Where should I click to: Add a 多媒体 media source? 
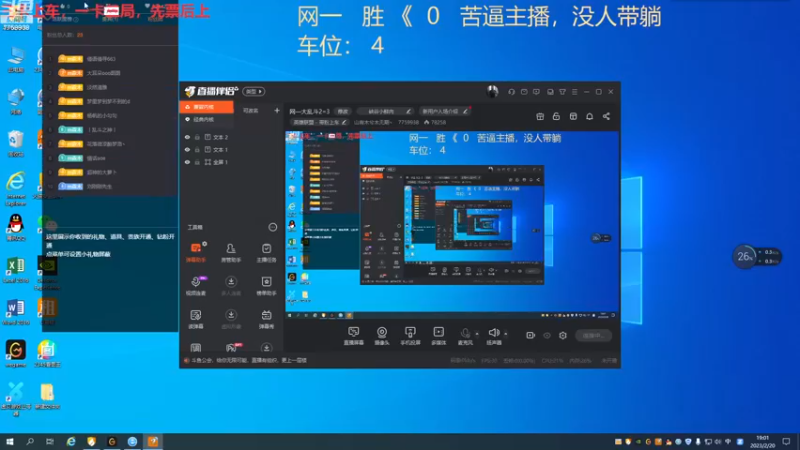439,336
